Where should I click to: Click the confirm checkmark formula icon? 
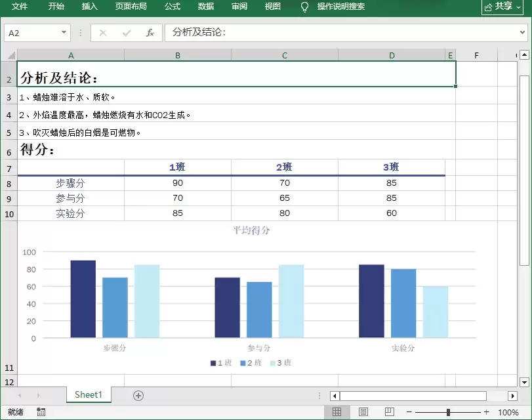[127, 33]
